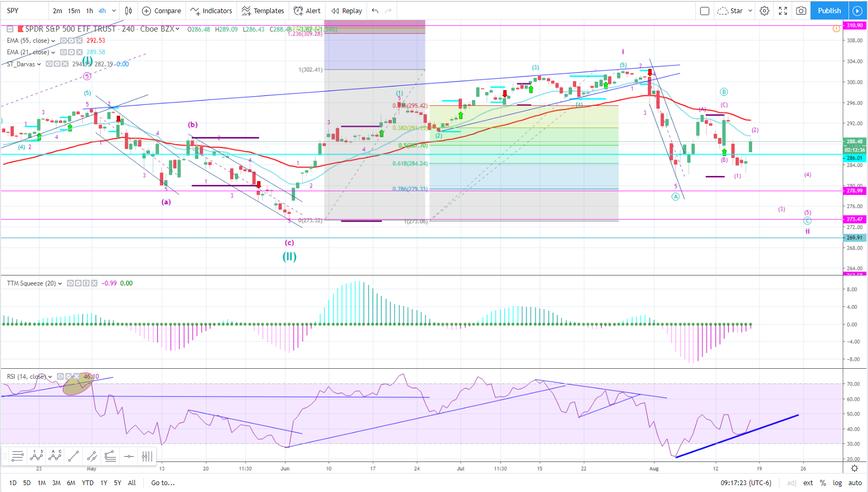This screenshot has width=868, height=492.
Task: Set range to All
Action: [x=132, y=483]
